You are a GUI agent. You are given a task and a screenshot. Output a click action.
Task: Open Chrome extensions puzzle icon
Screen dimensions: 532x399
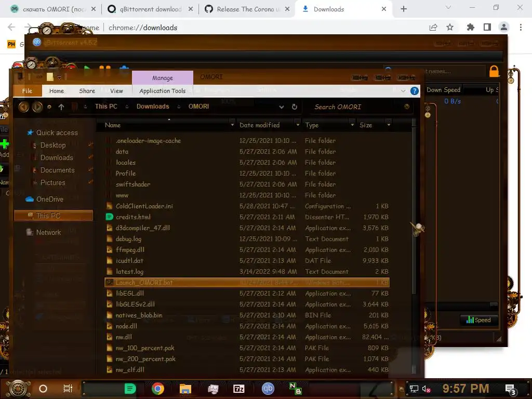470,28
